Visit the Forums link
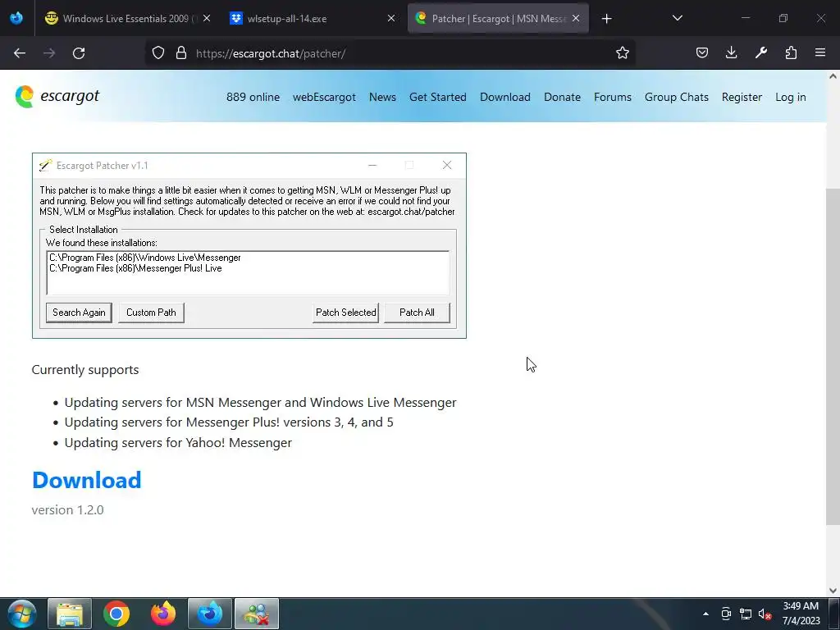Screen dimensions: 840x630 coord(612,97)
